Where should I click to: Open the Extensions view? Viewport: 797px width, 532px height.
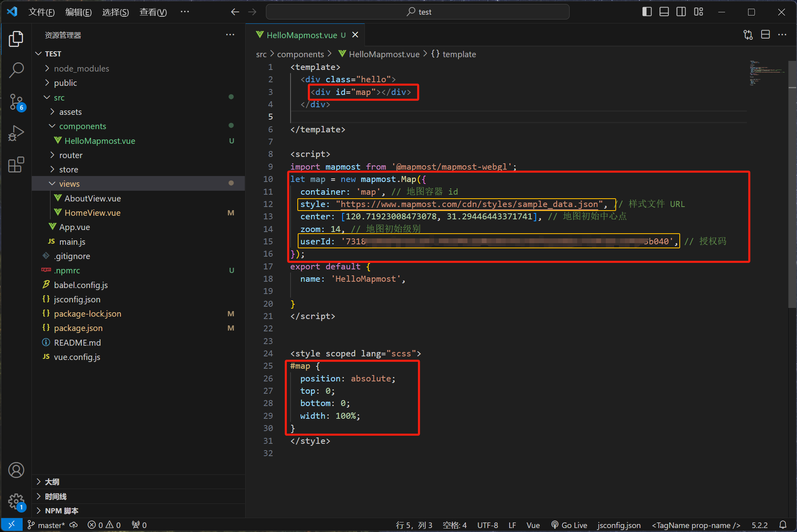[x=16, y=164]
